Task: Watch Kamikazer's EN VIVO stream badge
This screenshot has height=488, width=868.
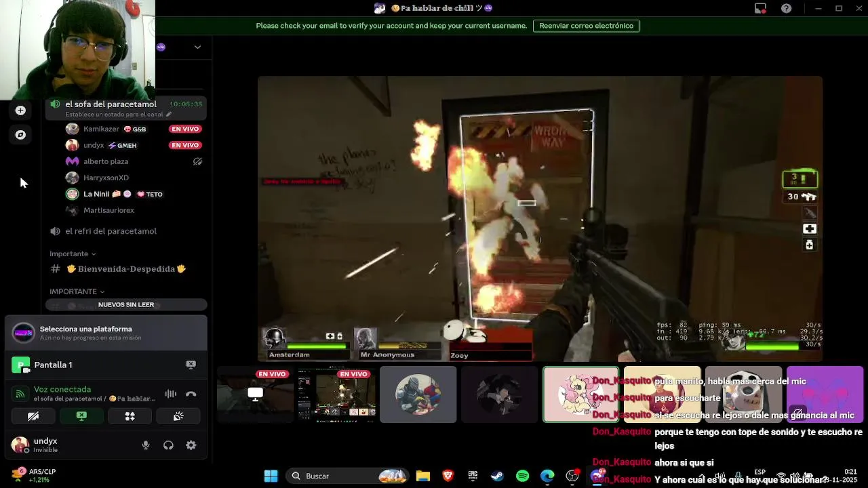Action: [x=185, y=129]
